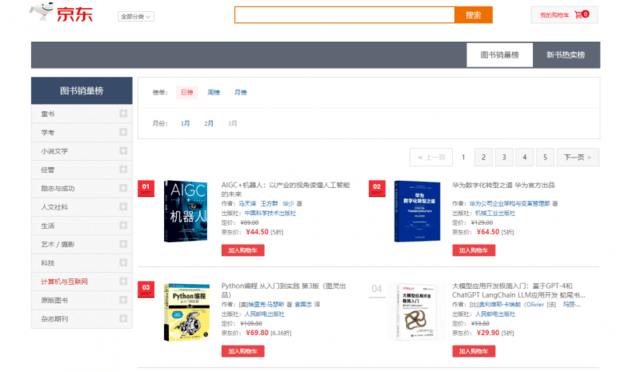This screenshot has height=372, width=640.
Task: Open Python编程 从入门到实践 title link
Action: click(284, 290)
